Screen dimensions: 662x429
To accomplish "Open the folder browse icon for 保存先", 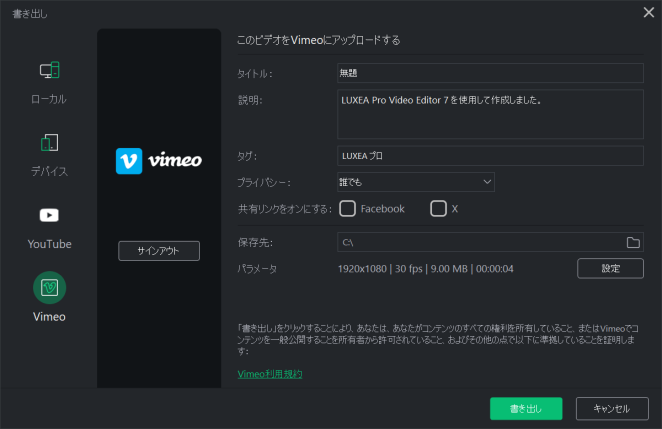I will coord(632,243).
